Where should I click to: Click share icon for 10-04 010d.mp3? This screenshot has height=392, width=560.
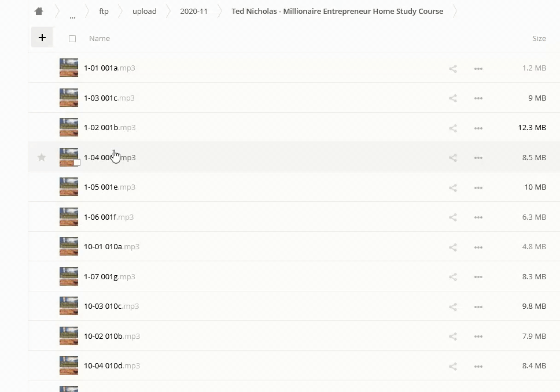(x=453, y=366)
